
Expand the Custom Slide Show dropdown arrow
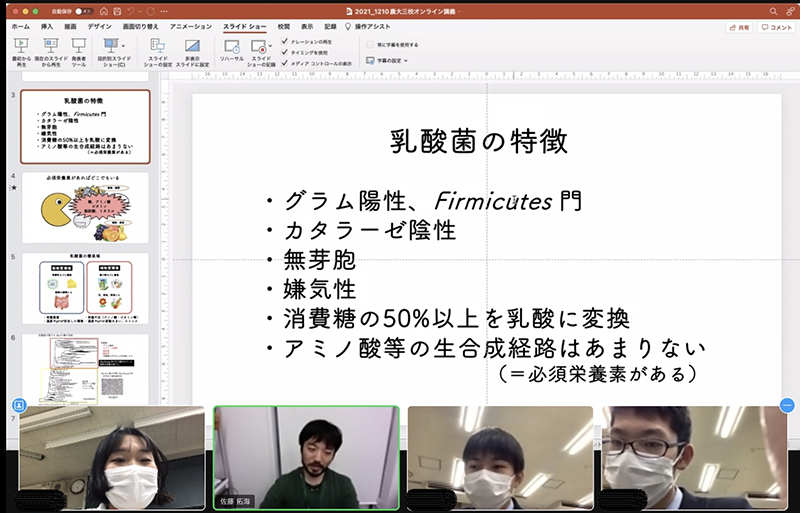(x=123, y=46)
